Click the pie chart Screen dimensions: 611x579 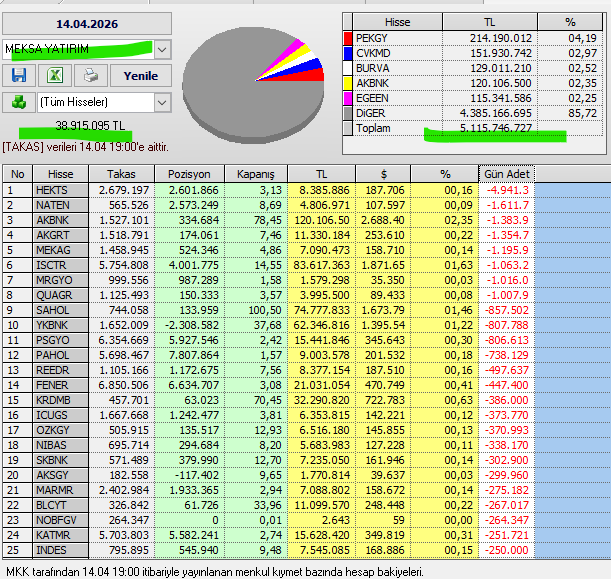pyautogui.click(x=253, y=84)
